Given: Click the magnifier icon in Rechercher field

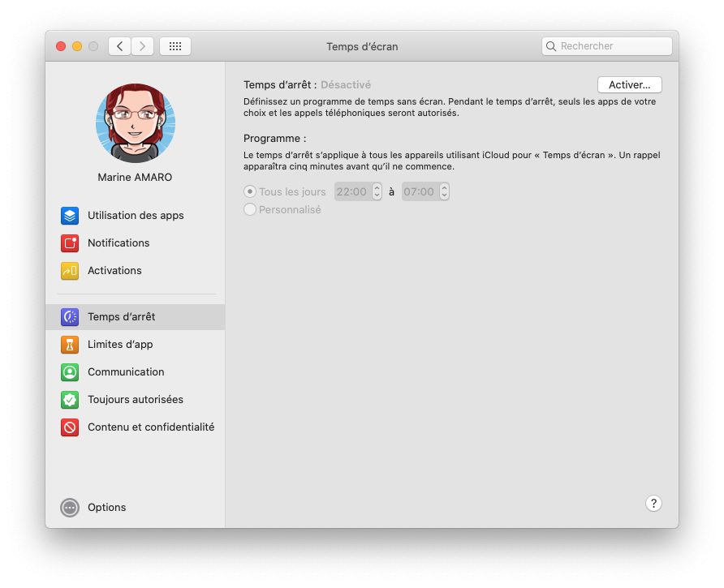Looking at the screenshot, I should [x=551, y=46].
